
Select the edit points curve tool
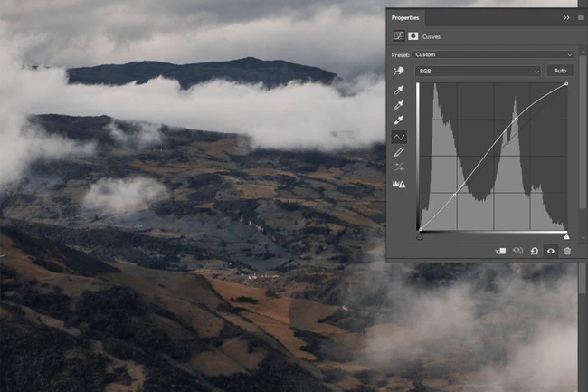[398, 137]
